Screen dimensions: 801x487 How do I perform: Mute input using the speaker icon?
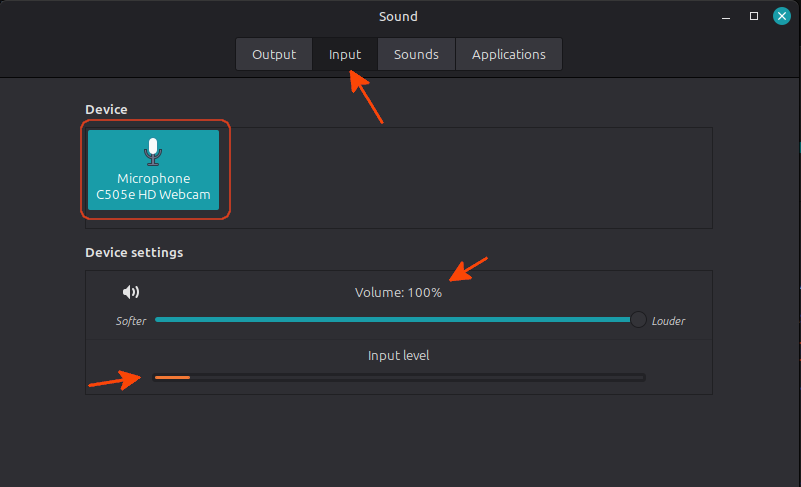pos(131,292)
